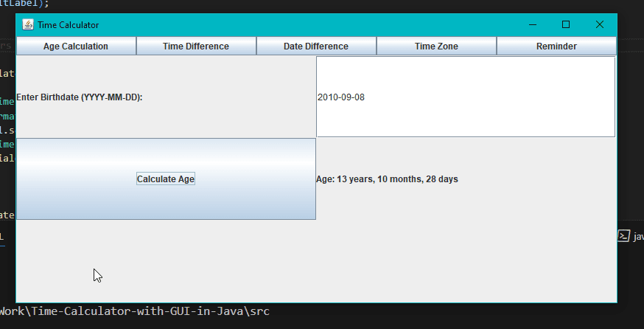Switch to the Time Difference tab

point(196,46)
